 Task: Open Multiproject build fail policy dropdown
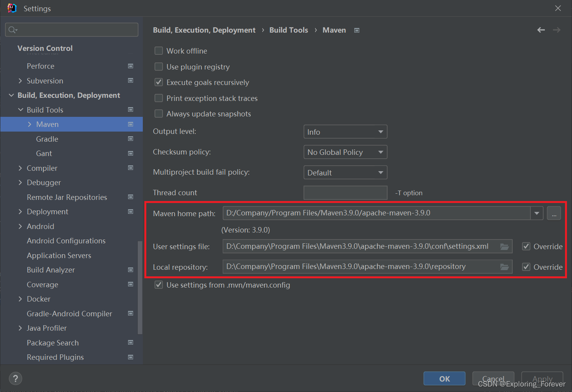pos(345,172)
